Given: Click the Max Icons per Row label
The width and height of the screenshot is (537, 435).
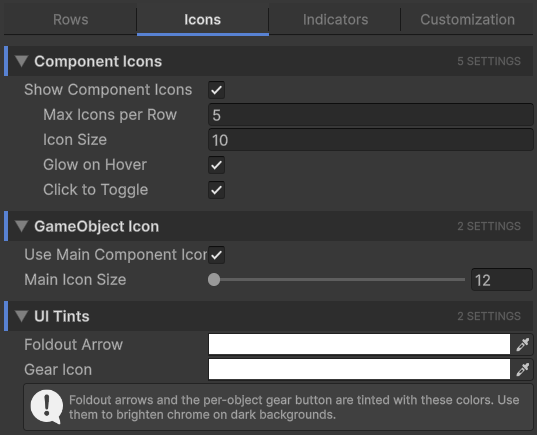Looking at the screenshot, I should click(x=110, y=115).
